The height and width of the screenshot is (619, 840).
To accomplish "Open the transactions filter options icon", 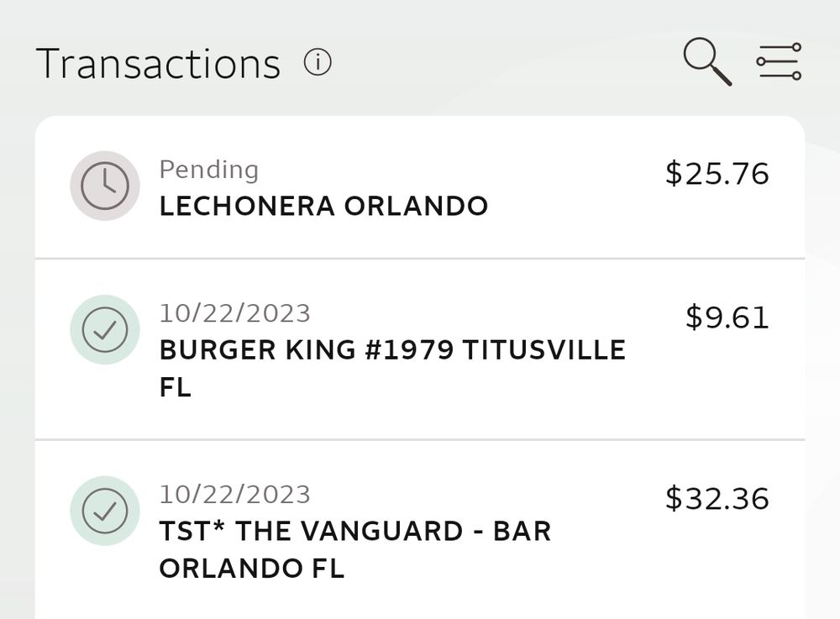I will point(779,63).
